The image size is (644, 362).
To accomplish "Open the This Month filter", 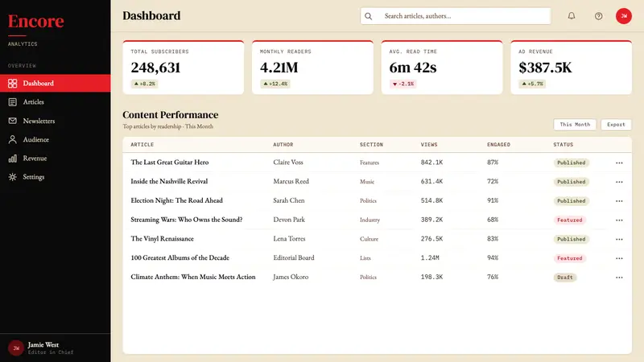I will click(575, 125).
